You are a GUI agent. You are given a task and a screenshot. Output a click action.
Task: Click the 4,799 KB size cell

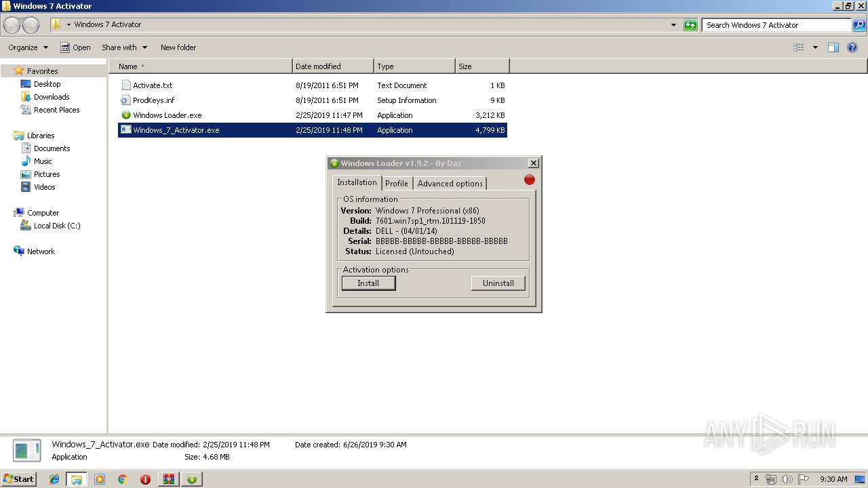(490, 130)
